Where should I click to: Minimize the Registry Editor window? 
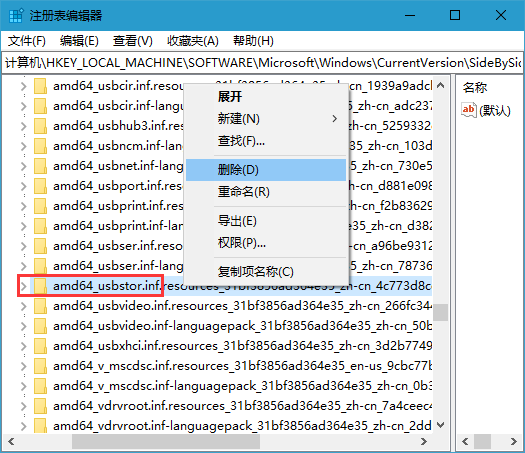(410, 15)
